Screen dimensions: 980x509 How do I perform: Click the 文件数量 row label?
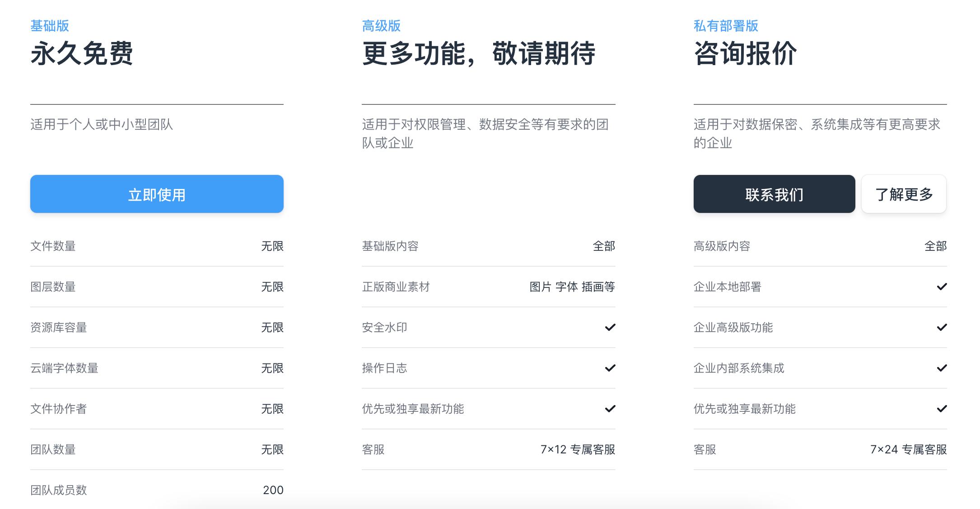point(53,246)
